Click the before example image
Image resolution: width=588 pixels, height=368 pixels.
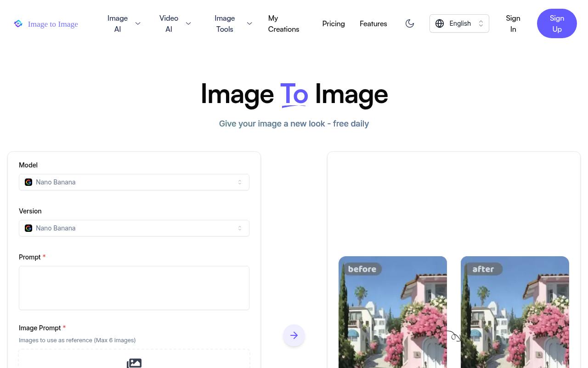[x=393, y=312]
